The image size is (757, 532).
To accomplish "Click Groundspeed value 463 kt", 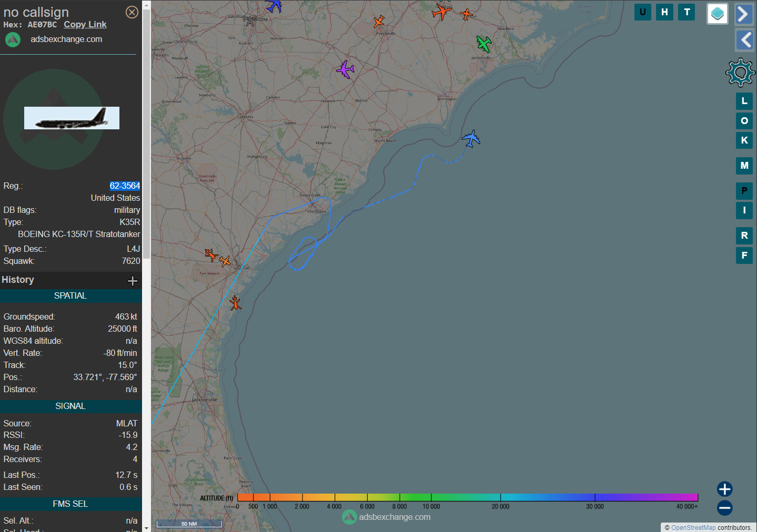I will coord(126,317).
